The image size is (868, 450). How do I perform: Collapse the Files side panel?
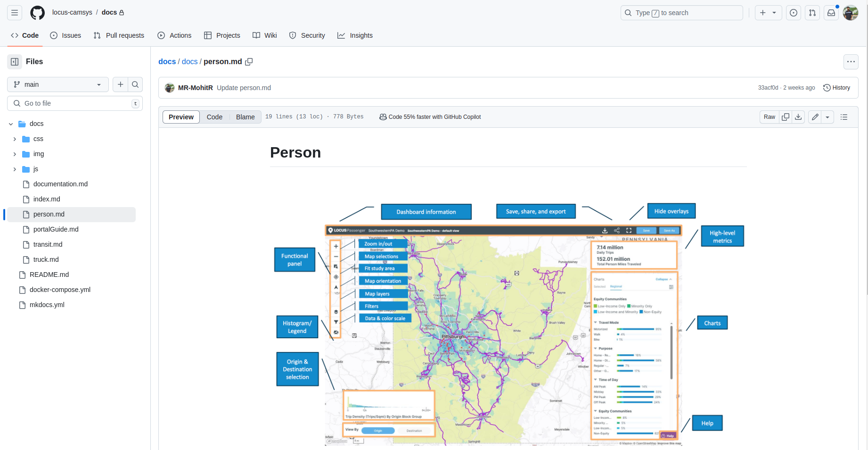15,62
